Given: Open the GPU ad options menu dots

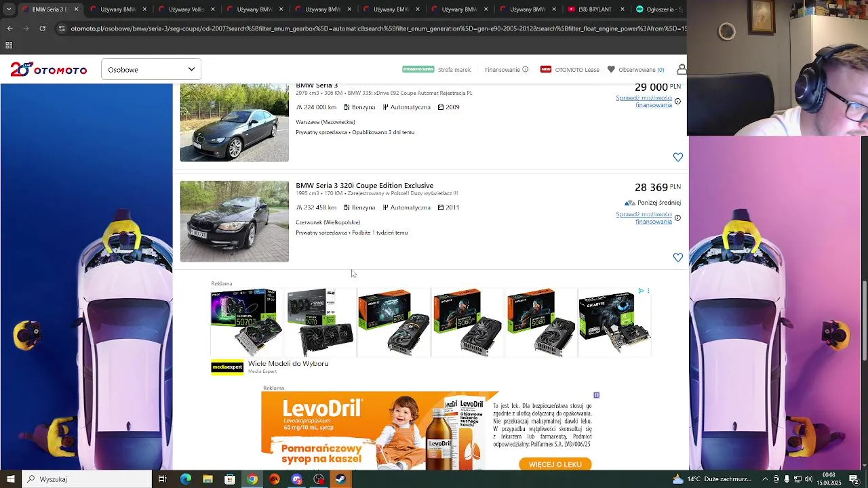Looking at the screenshot, I should (x=648, y=291).
